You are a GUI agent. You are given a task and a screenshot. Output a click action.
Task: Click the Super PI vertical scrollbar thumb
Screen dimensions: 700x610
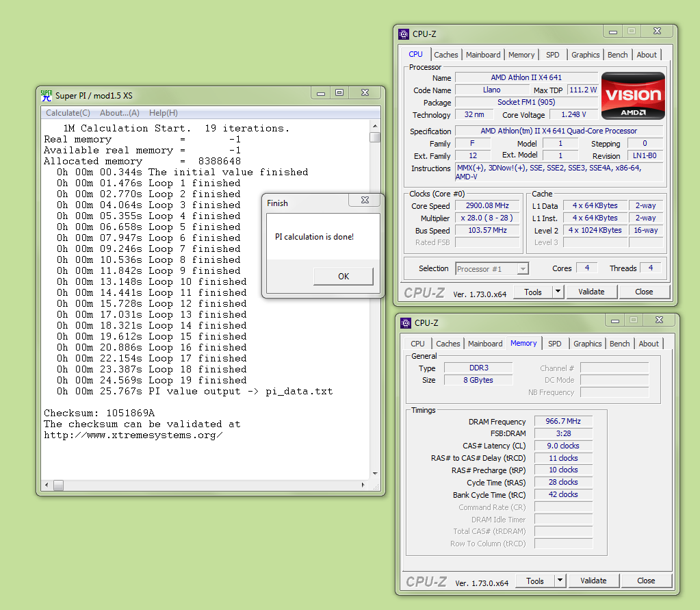point(375,137)
